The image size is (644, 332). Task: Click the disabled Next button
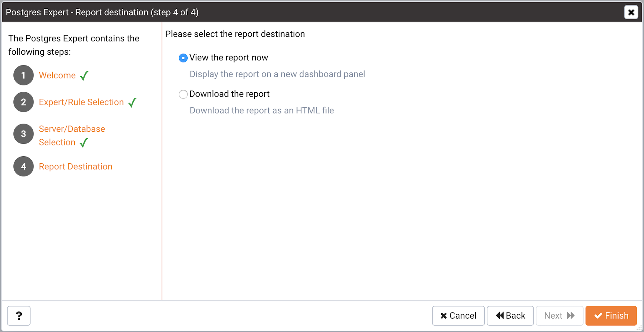point(559,316)
